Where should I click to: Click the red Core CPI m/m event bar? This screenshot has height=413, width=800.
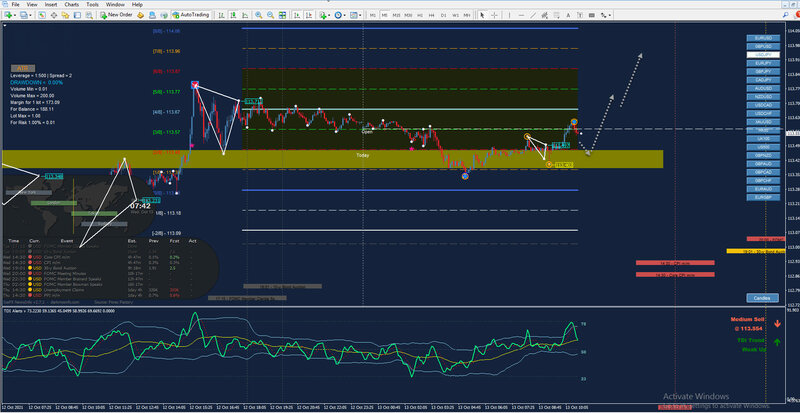pos(675,274)
